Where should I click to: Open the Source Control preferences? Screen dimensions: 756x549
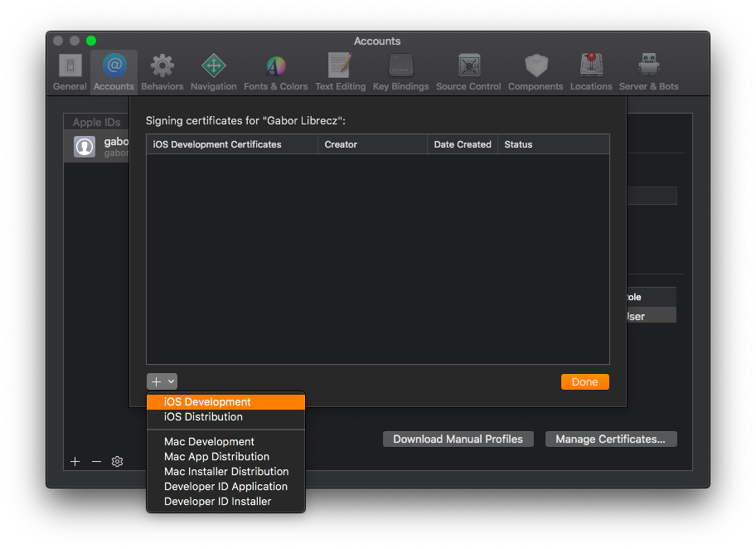point(468,72)
